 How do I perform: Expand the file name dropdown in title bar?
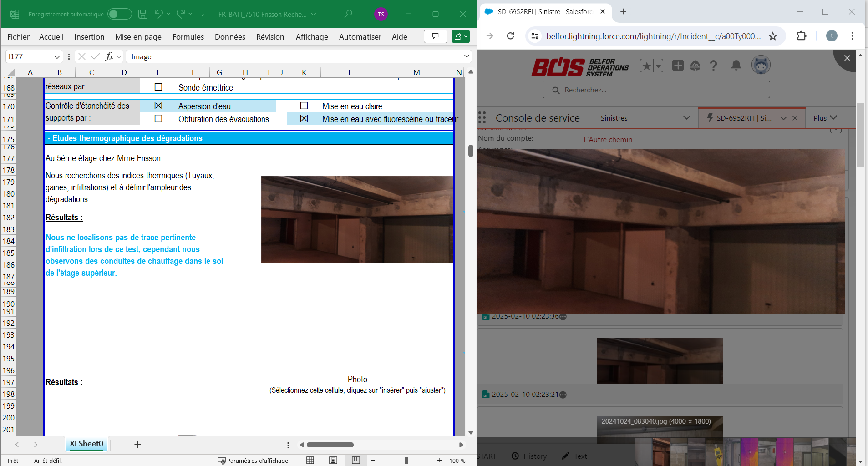point(314,14)
